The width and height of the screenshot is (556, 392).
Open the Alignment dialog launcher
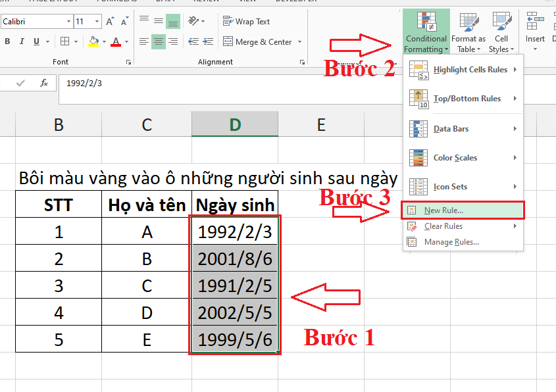point(302,62)
